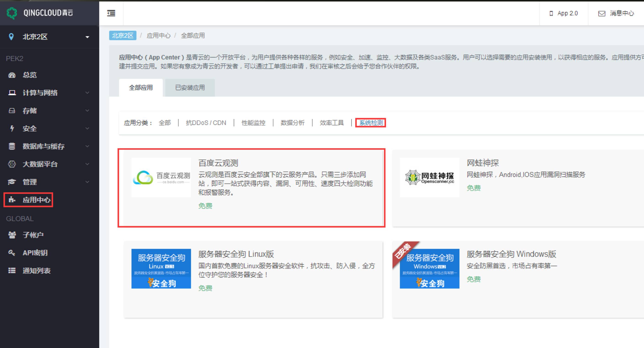This screenshot has height=348, width=644.
Task: Click the 通知列表 list icon
Action: tap(12, 271)
